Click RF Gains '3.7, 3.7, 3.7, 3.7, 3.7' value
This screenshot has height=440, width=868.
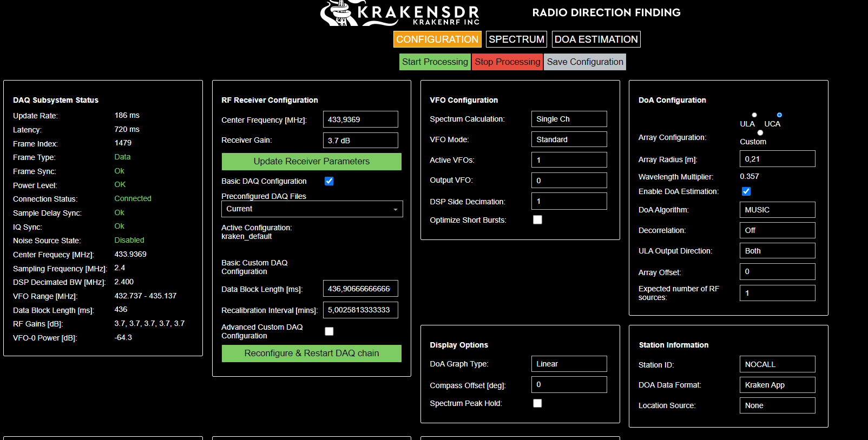(149, 323)
